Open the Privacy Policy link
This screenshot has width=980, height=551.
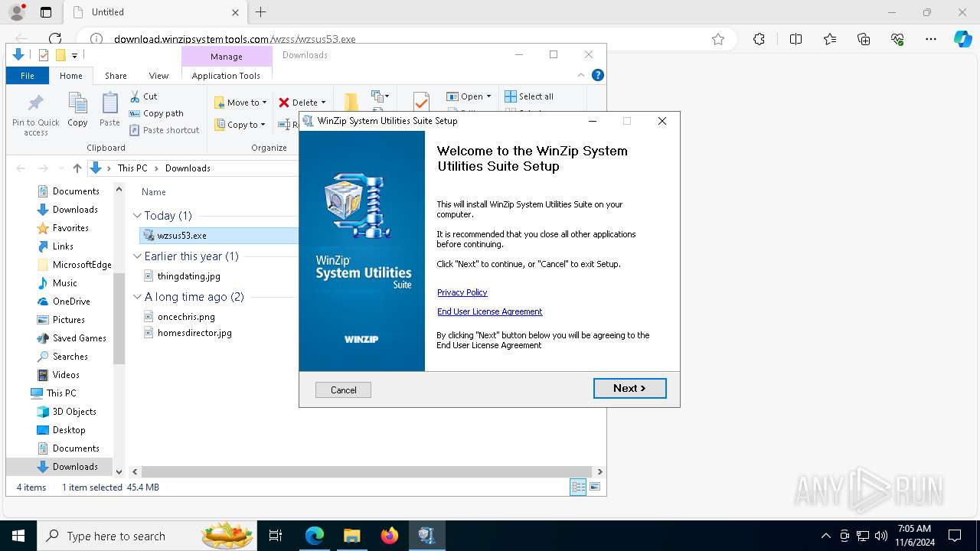pos(462,292)
